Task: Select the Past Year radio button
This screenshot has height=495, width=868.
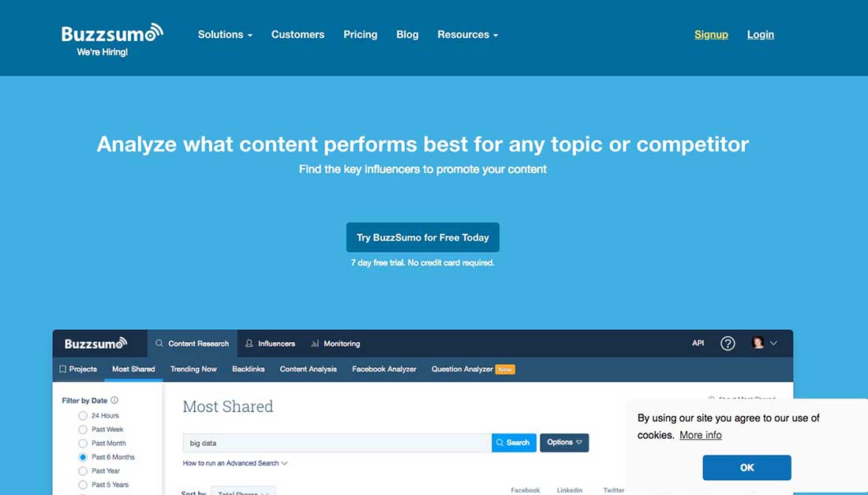Action: (x=83, y=471)
